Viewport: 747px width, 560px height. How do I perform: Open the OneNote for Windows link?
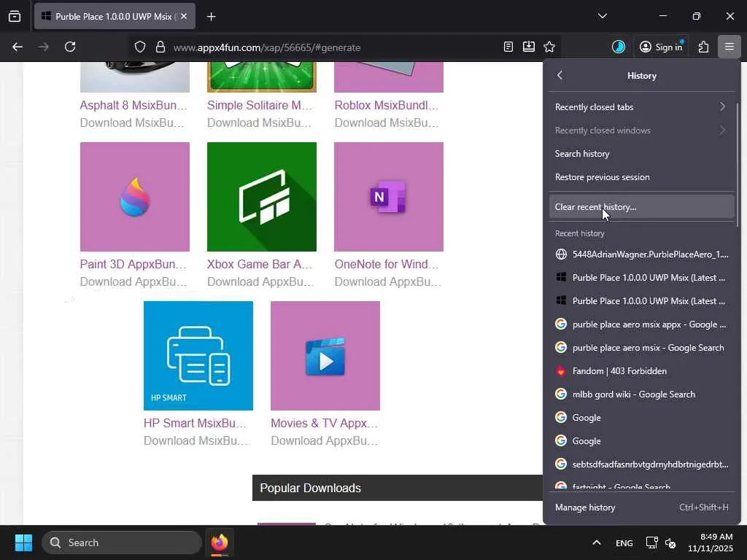pyautogui.click(x=387, y=264)
